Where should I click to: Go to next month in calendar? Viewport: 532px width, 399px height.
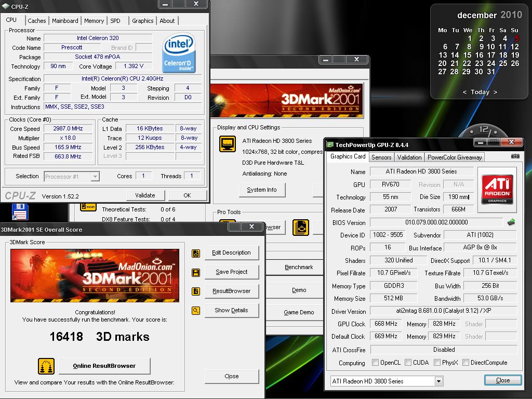click(495, 92)
